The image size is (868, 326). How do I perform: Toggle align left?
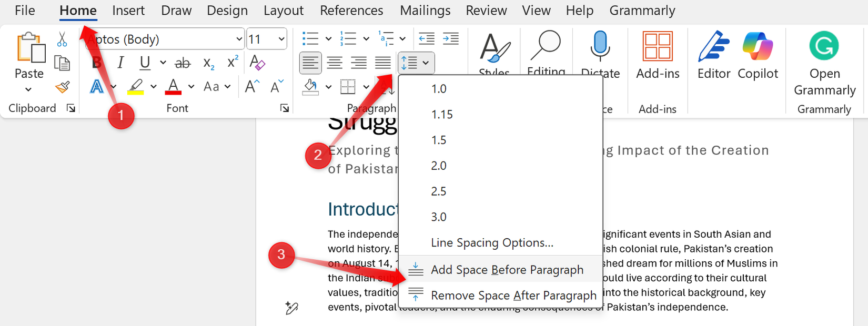(310, 63)
